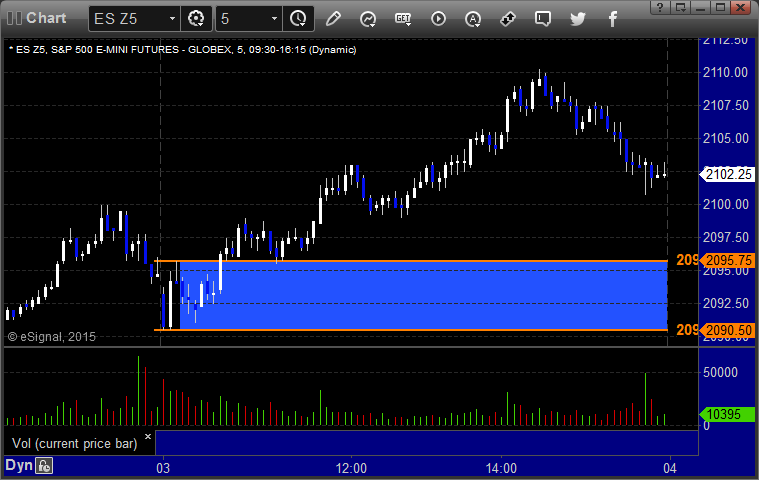This screenshot has height=480, width=759.
Task: Click the Dyn label at bottom left
Action: click(x=19, y=465)
